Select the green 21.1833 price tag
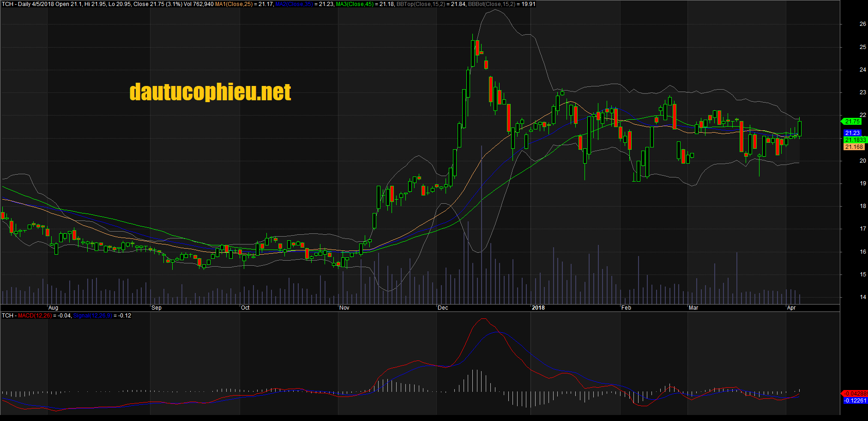 click(x=855, y=140)
